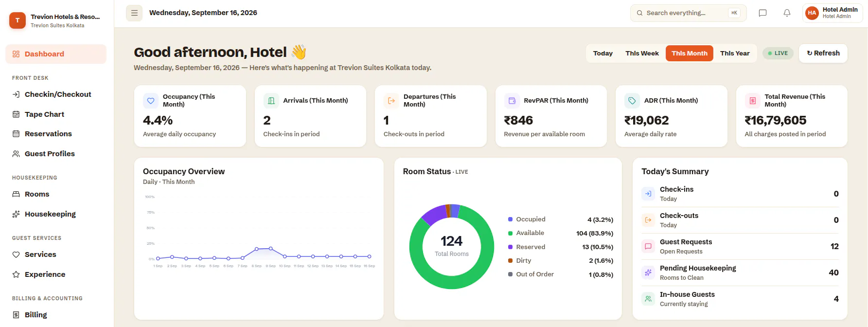Open the Dashboard sidebar item
The width and height of the screenshot is (868, 327).
click(x=56, y=54)
